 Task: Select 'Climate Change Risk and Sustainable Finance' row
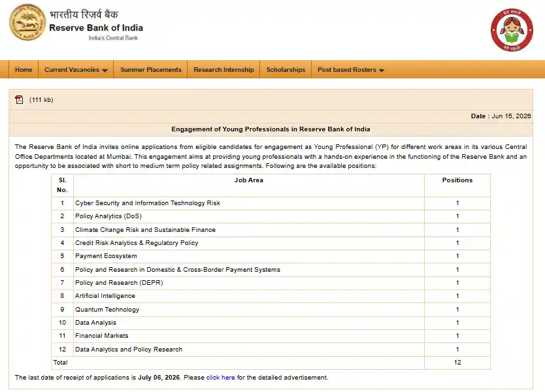(271, 230)
